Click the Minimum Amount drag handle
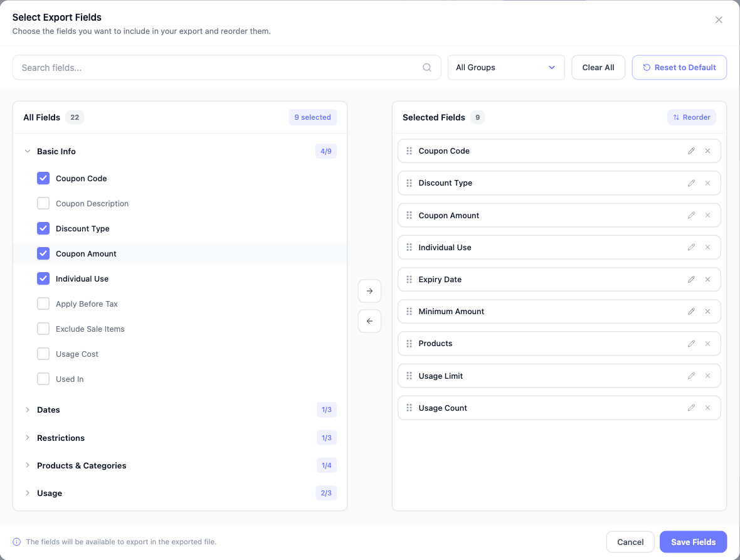740x560 pixels. [x=409, y=312]
